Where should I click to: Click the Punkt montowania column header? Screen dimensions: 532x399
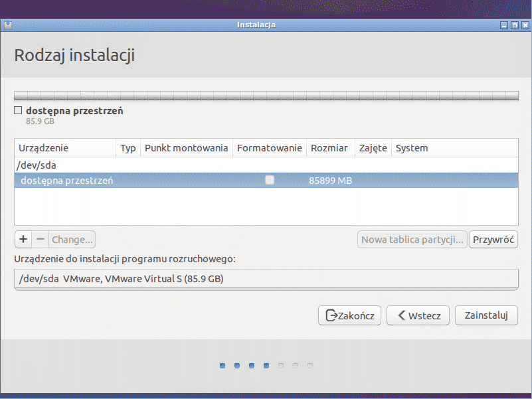point(186,148)
